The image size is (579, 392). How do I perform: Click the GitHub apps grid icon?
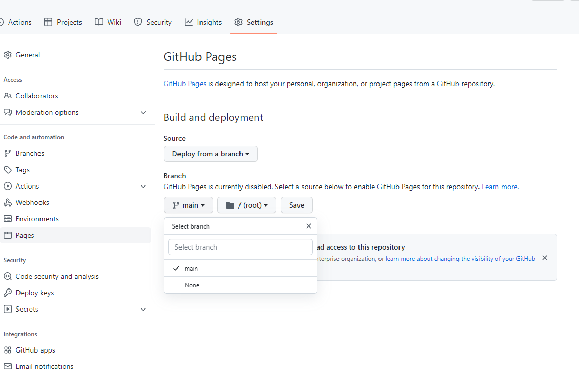click(x=8, y=350)
